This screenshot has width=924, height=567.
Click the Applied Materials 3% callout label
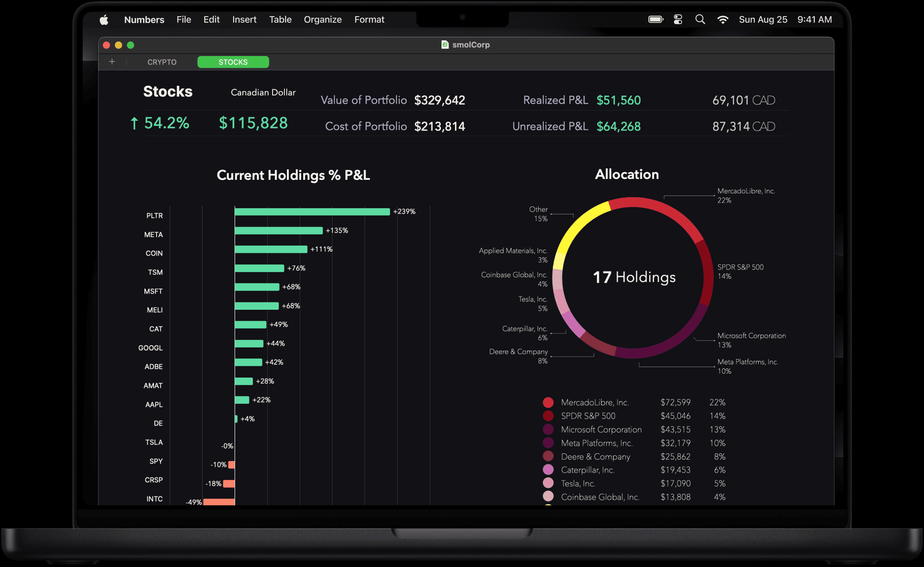tap(513, 255)
